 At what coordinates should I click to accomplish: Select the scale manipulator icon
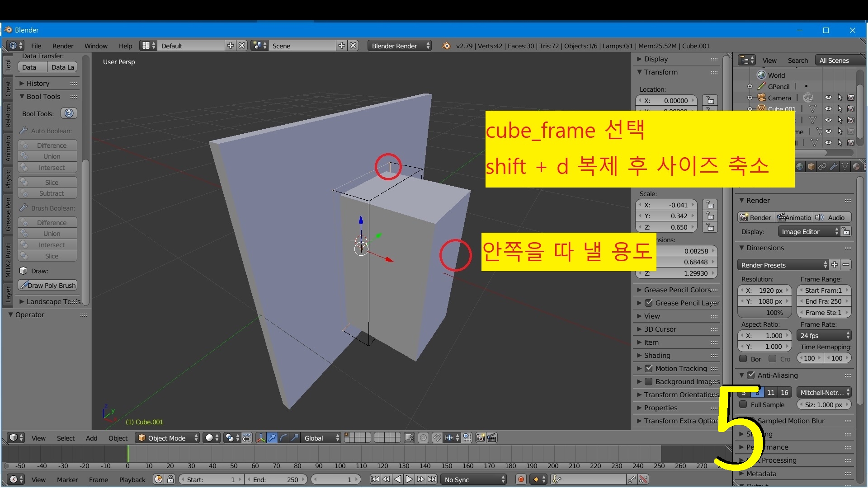tap(295, 438)
